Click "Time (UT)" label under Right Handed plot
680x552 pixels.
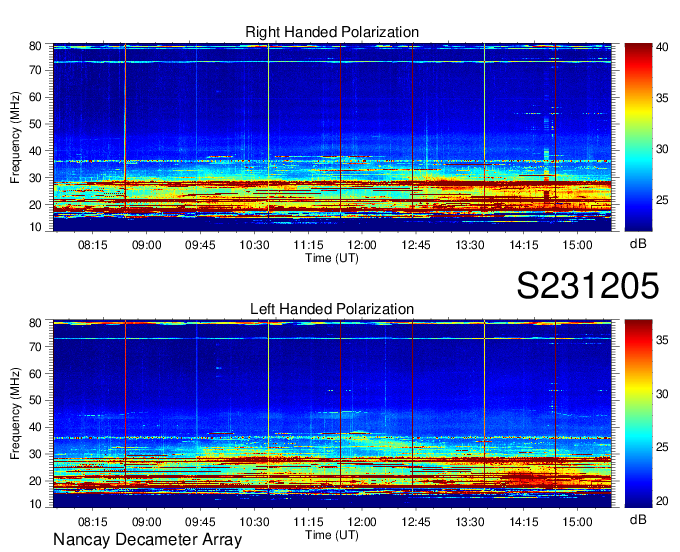point(332,258)
